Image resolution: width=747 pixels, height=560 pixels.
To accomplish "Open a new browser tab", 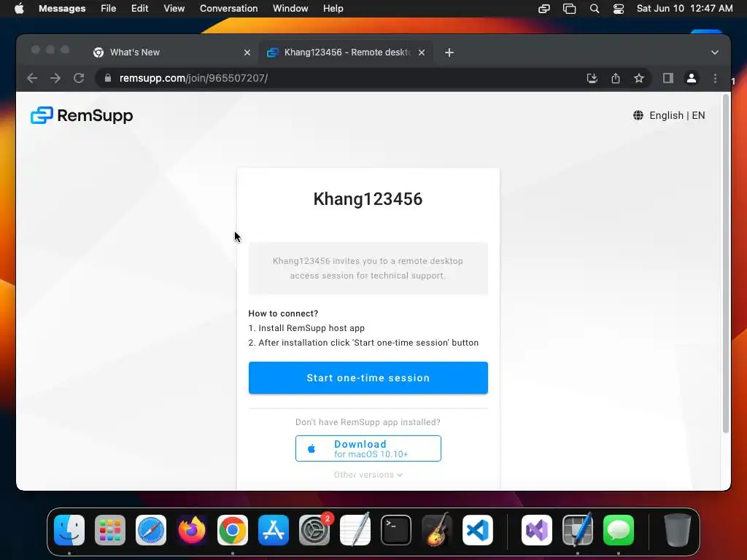I will pos(449,52).
